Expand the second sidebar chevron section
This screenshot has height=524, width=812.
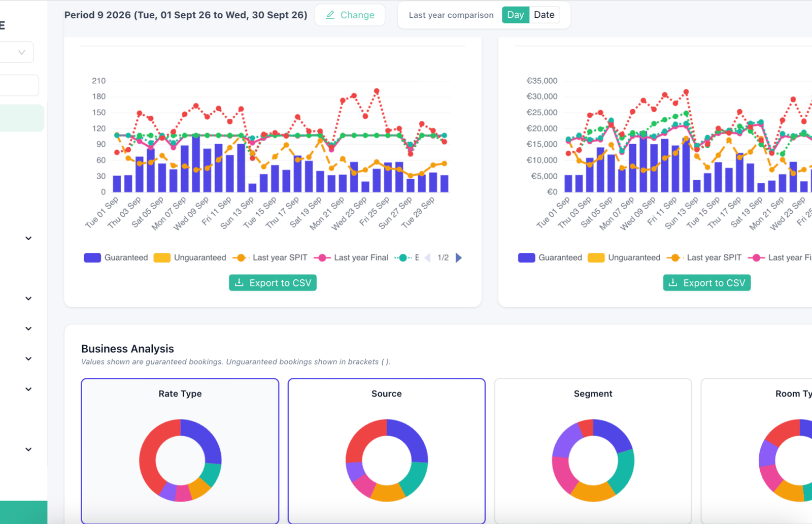pyautogui.click(x=28, y=299)
